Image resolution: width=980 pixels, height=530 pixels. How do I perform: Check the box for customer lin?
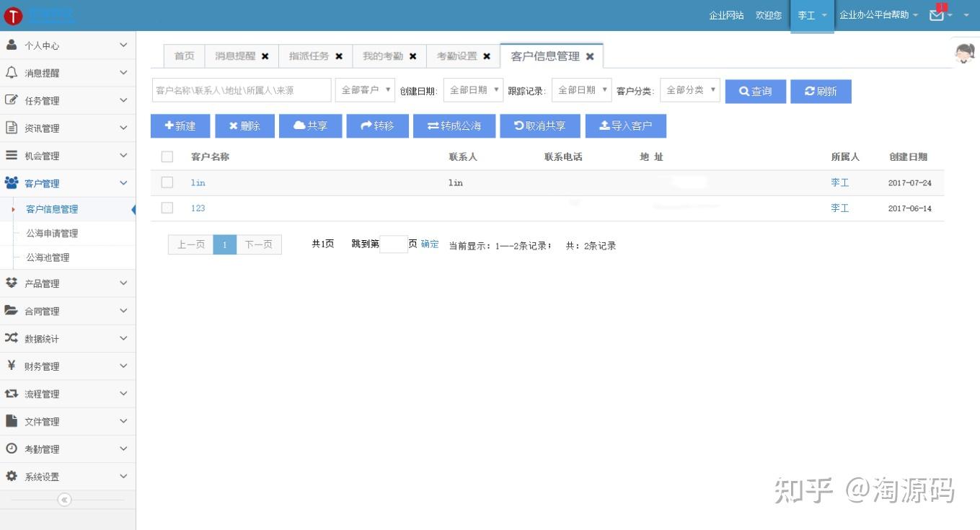pyautogui.click(x=167, y=182)
